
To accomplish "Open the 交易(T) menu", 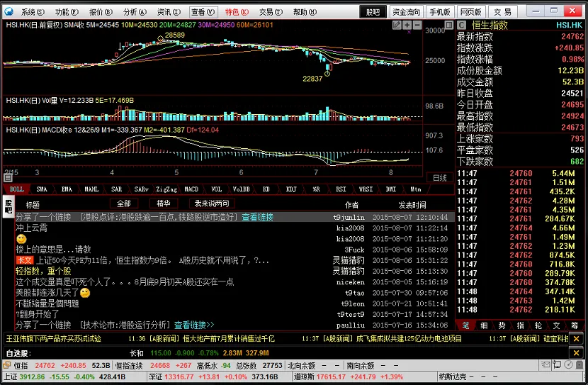I will pyautogui.click(x=271, y=12).
